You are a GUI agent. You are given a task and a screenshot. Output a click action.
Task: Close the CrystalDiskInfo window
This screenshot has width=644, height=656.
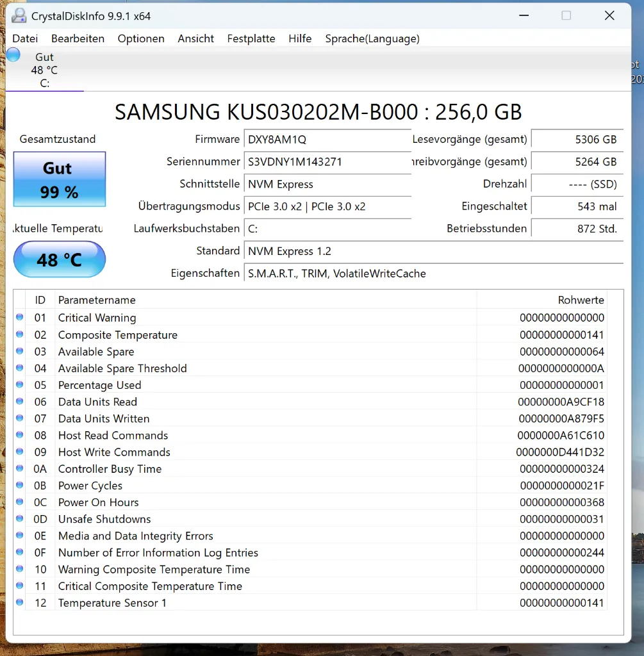609,15
